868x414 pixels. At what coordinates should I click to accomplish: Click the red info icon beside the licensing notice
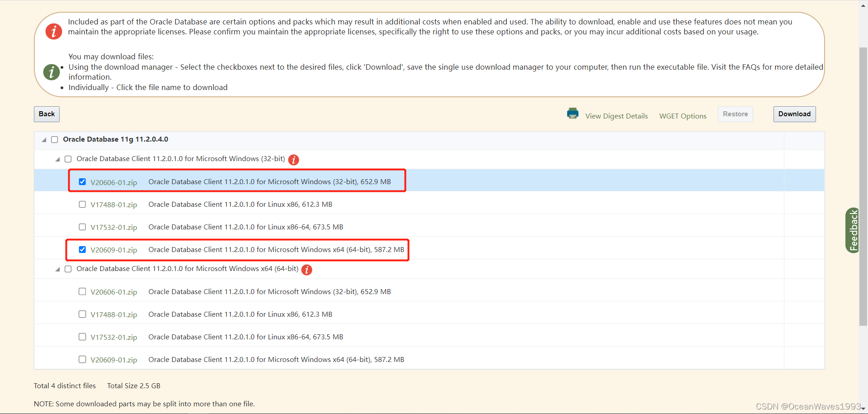click(x=54, y=31)
